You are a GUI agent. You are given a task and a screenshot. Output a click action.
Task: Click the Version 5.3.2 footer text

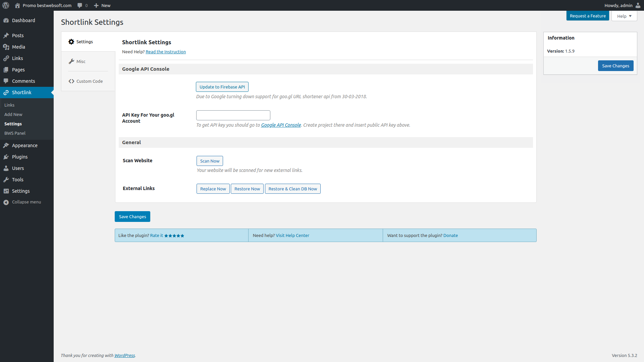[x=625, y=356]
